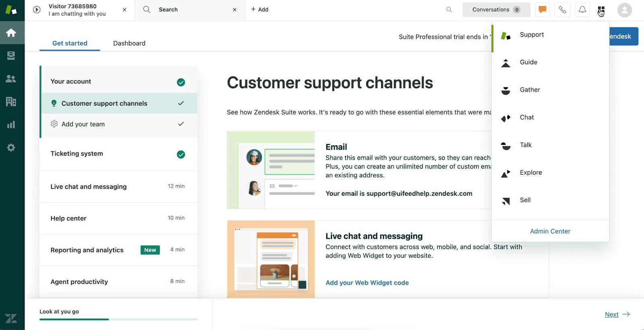The image size is (644, 330).
Task: Click the Email illustration thumbnail
Action: click(271, 170)
